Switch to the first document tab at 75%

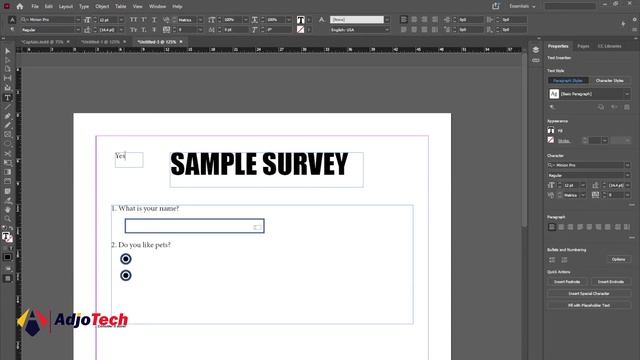(x=42, y=42)
